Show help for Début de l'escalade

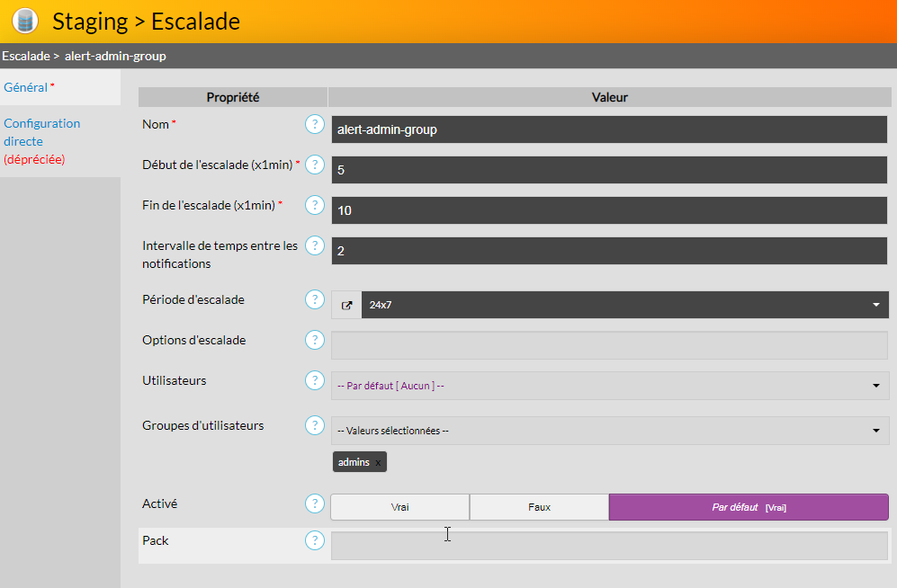tap(314, 165)
